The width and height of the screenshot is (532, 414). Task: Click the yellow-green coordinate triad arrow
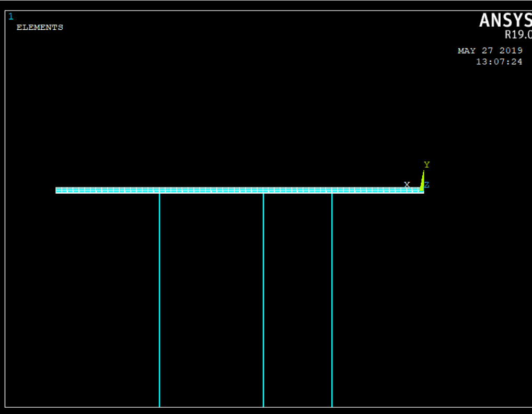(x=422, y=181)
